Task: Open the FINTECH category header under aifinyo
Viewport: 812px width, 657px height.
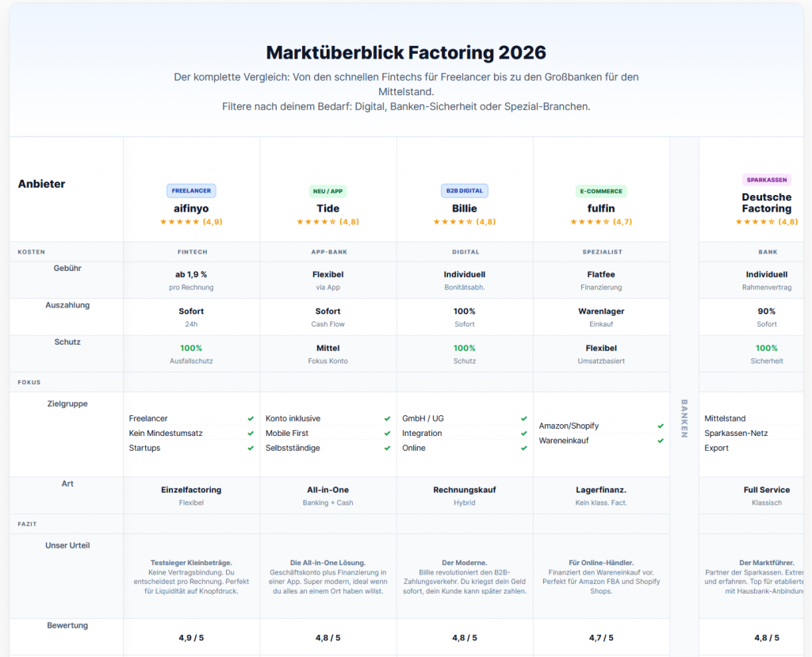Action: [191, 251]
